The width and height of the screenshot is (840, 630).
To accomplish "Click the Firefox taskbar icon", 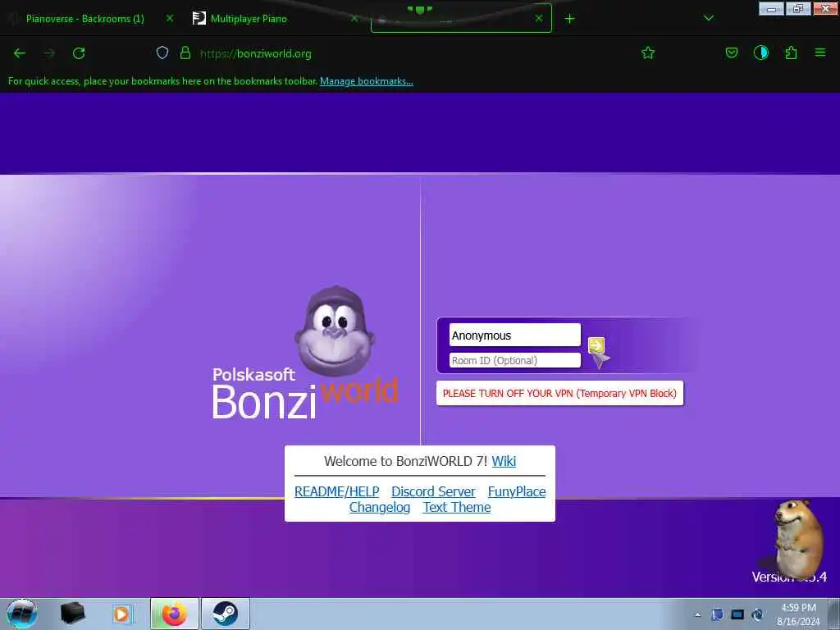I will tap(175, 614).
